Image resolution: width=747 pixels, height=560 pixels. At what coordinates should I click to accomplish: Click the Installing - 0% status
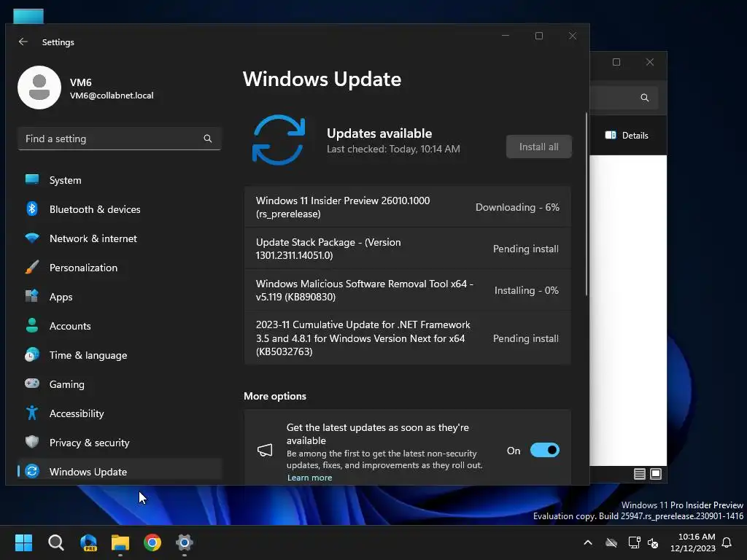[x=527, y=290]
